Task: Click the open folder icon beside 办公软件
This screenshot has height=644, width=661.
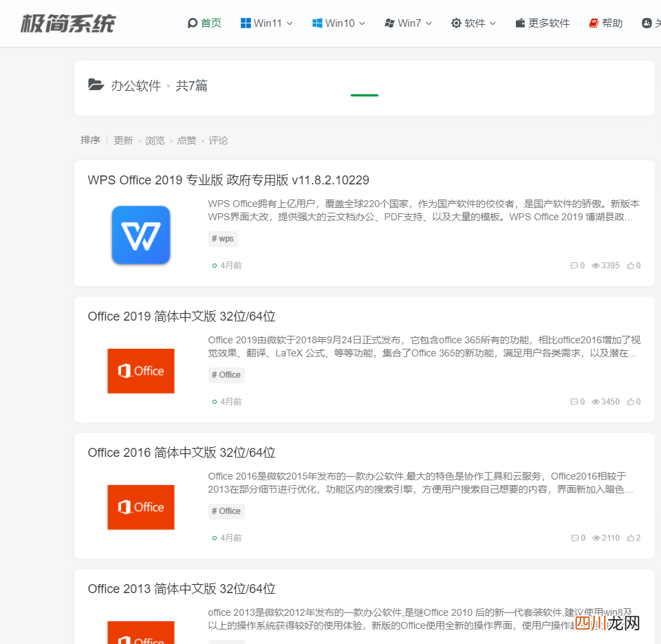Action: (96, 85)
